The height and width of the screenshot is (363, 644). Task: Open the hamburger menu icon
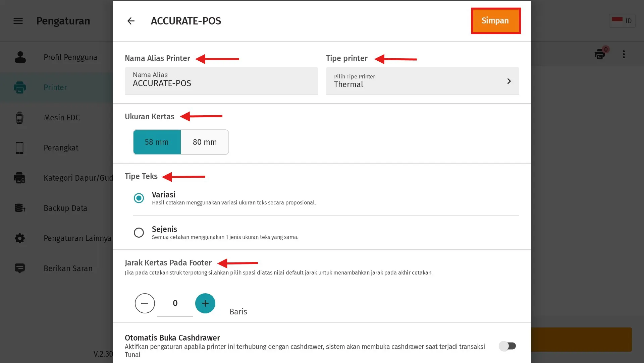[18, 21]
